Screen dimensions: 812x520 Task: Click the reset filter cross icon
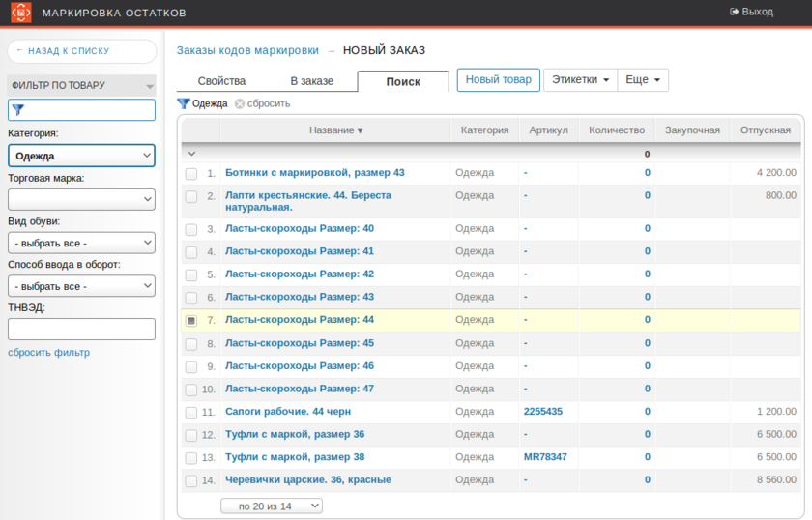(239, 103)
